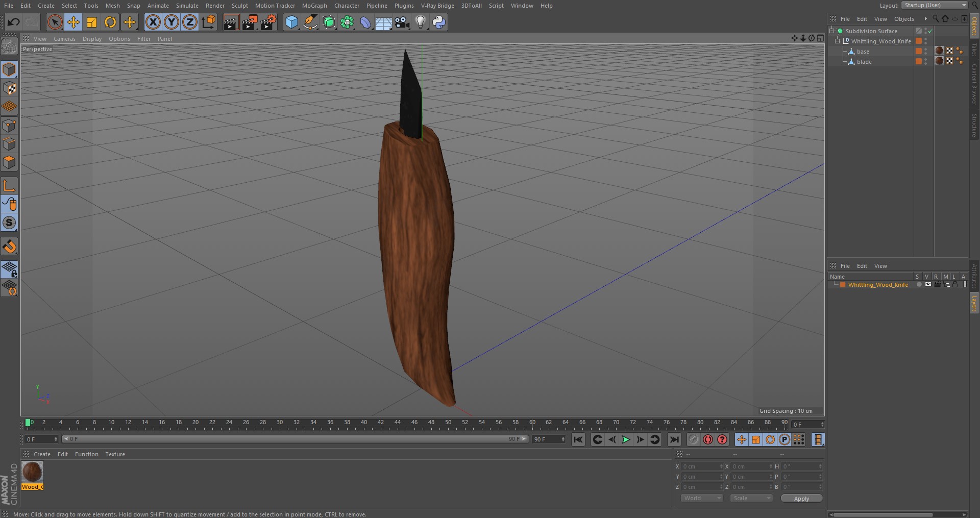Click the Apply button in coordinates
980x518 pixels.
click(x=801, y=499)
